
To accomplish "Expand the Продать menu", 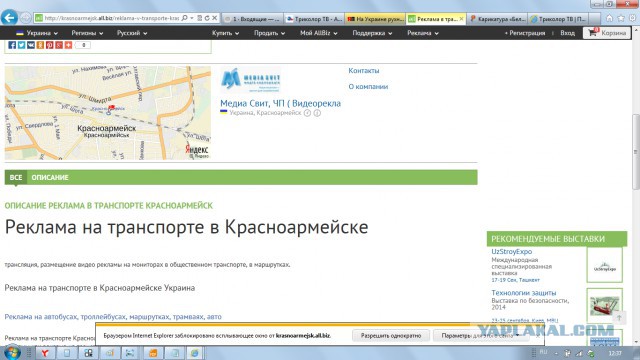I will click(269, 33).
